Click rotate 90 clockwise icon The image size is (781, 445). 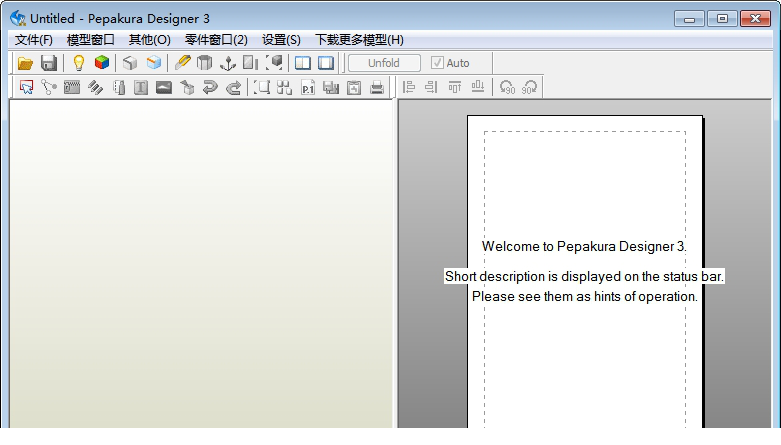coord(529,87)
